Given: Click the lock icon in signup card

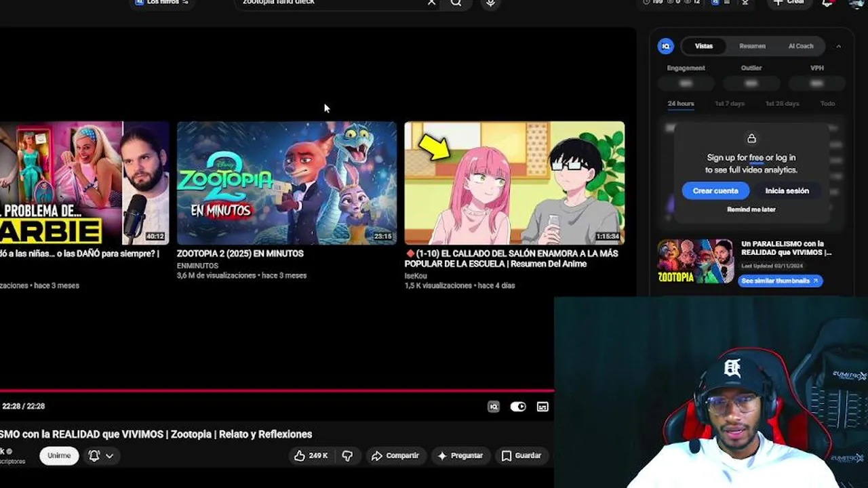Looking at the screenshot, I should click(x=751, y=138).
